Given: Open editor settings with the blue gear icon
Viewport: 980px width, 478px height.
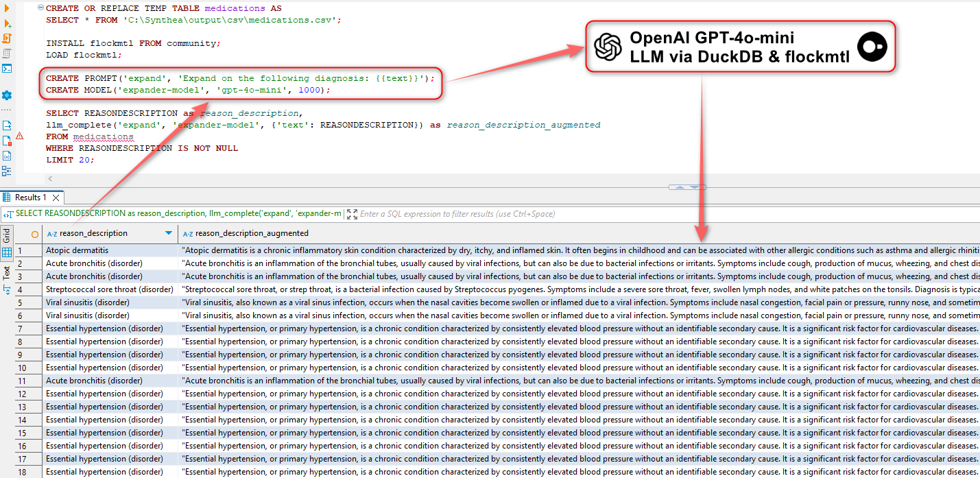Looking at the screenshot, I should (x=7, y=95).
